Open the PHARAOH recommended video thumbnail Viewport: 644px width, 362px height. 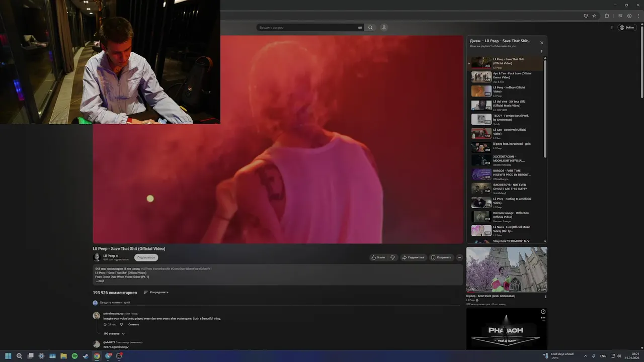[507, 329]
